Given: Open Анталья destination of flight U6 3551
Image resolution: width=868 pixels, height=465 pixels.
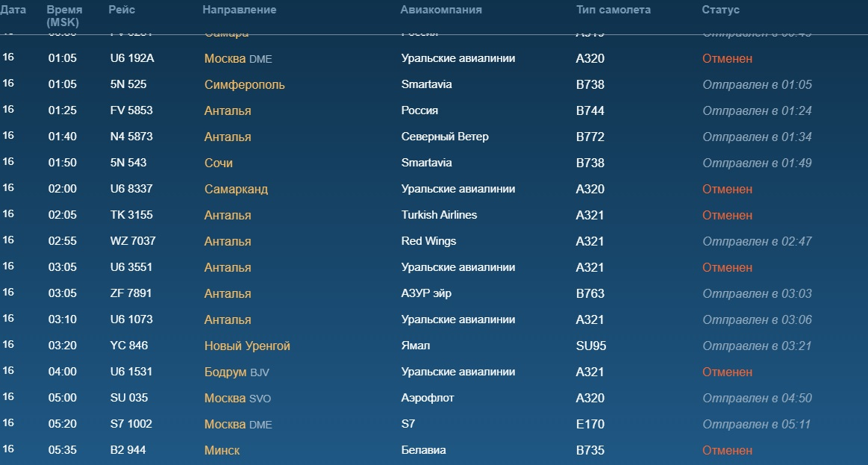Looking at the screenshot, I should pyautogui.click(x=228, y=267).
